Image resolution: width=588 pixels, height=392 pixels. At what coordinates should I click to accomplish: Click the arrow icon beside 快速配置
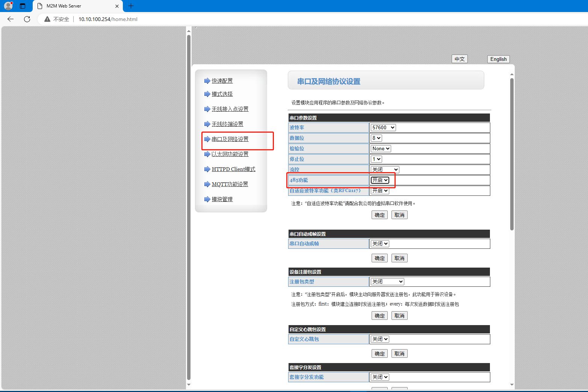(207, 81)
